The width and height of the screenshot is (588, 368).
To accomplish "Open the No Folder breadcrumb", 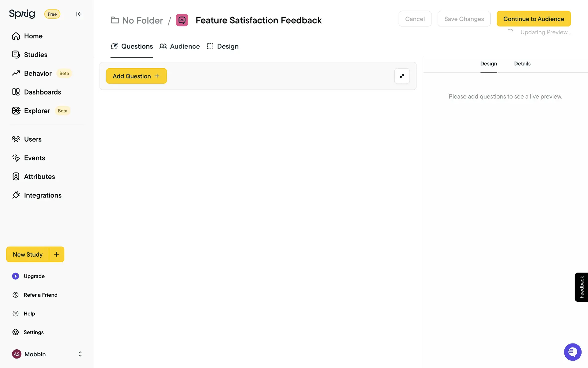I will 137,20.
